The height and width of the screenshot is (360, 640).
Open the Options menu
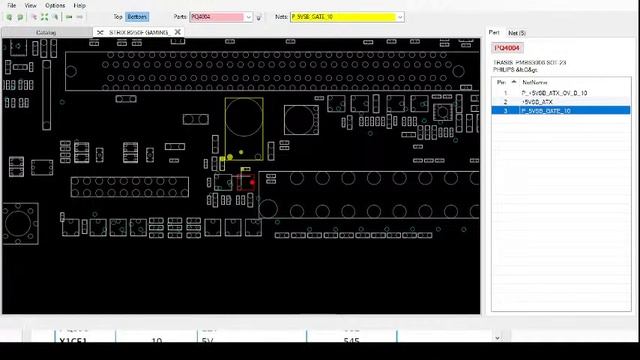(x=55, y=6)
